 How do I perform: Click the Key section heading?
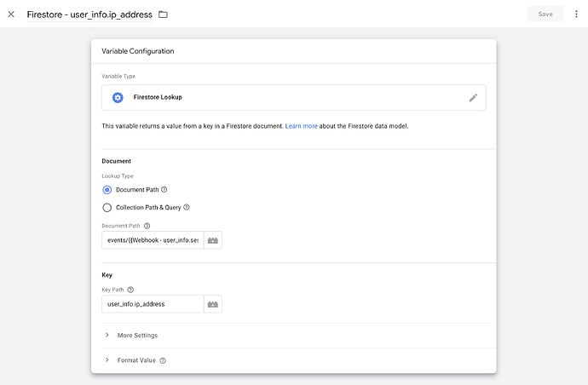(x=107, y=275)
